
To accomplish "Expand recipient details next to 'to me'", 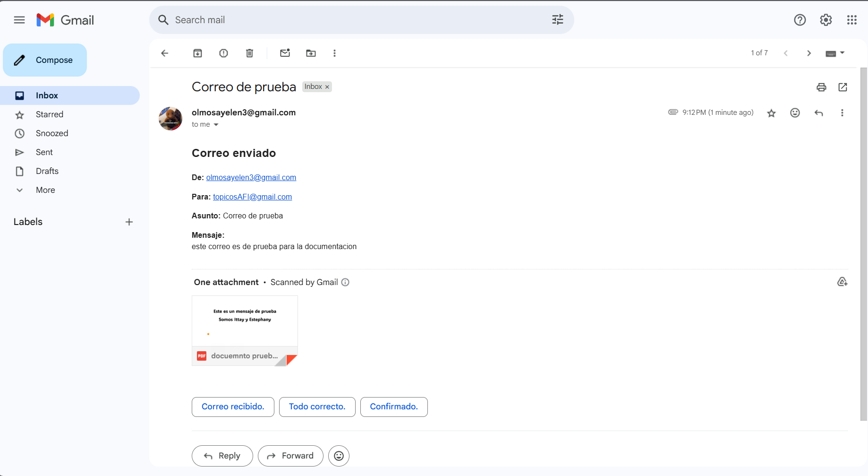I will [x=216, y=125].
